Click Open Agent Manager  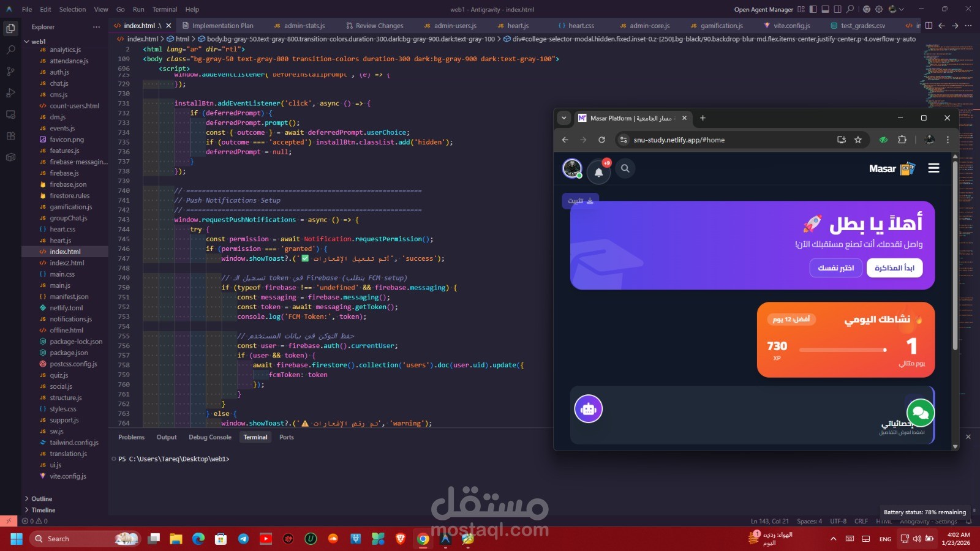pyautogui.click(x=763, y=9)
